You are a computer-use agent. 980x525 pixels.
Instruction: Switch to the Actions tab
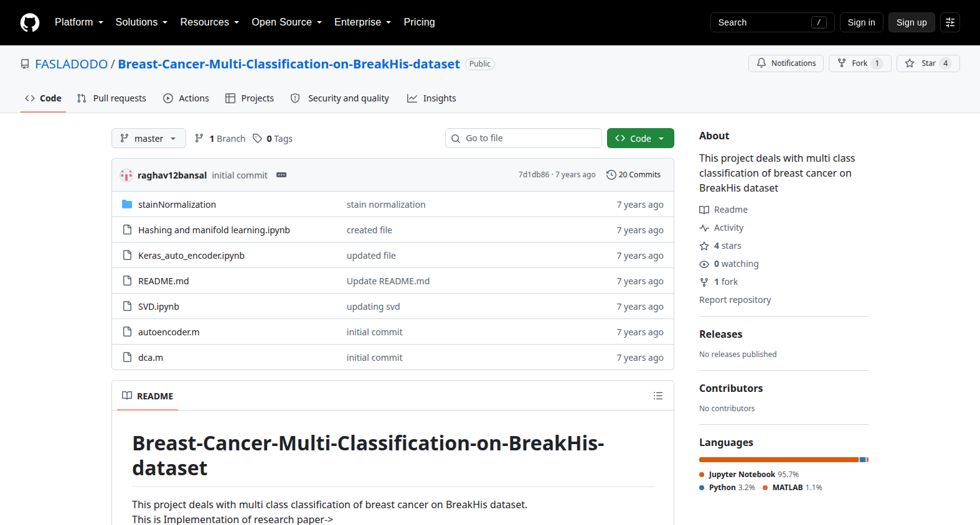pos(186,98)
